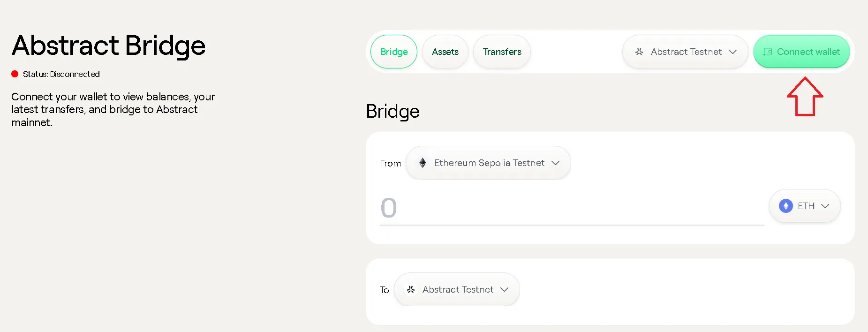This screenshot has width=868, height=332.
Task: Click the Status: Disconnected text
Action: (x=61, y=74)
